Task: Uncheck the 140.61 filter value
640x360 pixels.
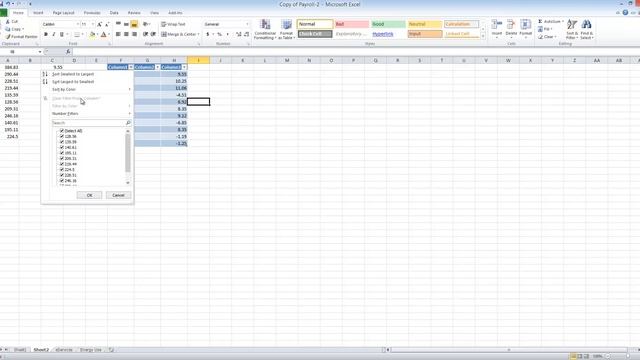Action: [x=62, y=147]
